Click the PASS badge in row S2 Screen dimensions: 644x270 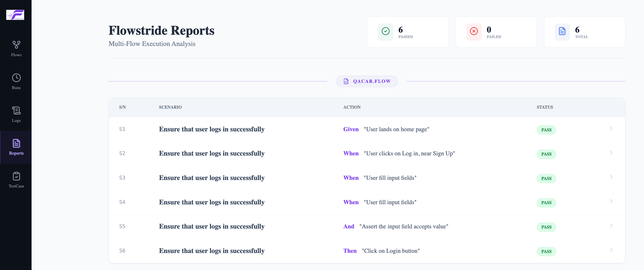[546, 154]
